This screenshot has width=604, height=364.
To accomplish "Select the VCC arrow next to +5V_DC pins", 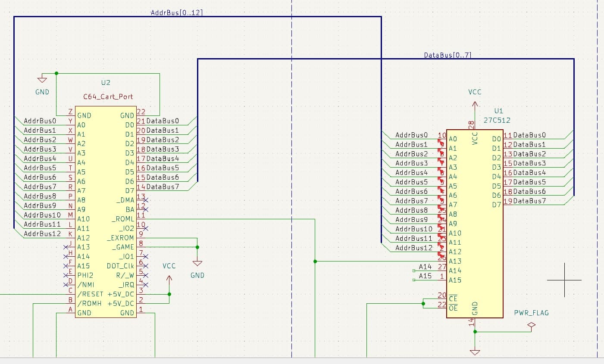I will [x=169, y=279].
